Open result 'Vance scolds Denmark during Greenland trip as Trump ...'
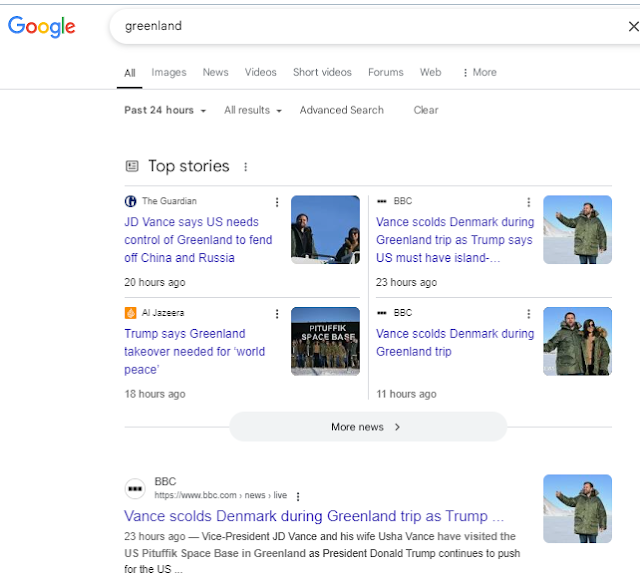 tap(314, 516)
